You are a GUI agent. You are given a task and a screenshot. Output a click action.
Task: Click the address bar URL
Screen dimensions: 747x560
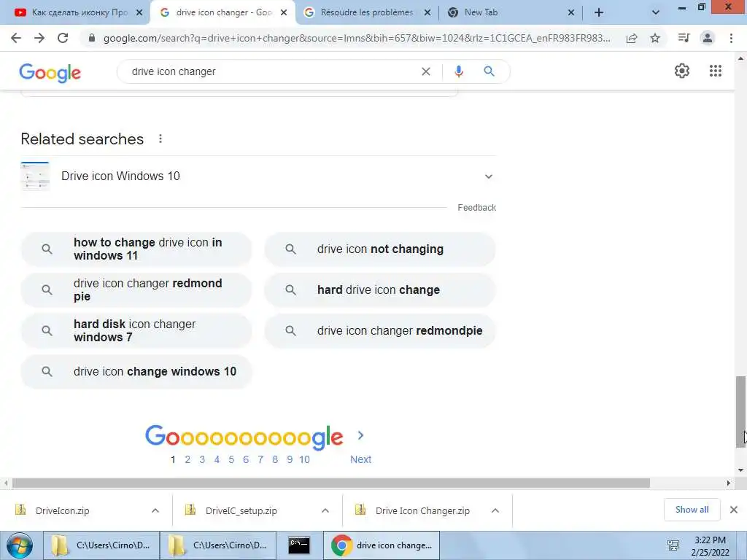(356, 38)
